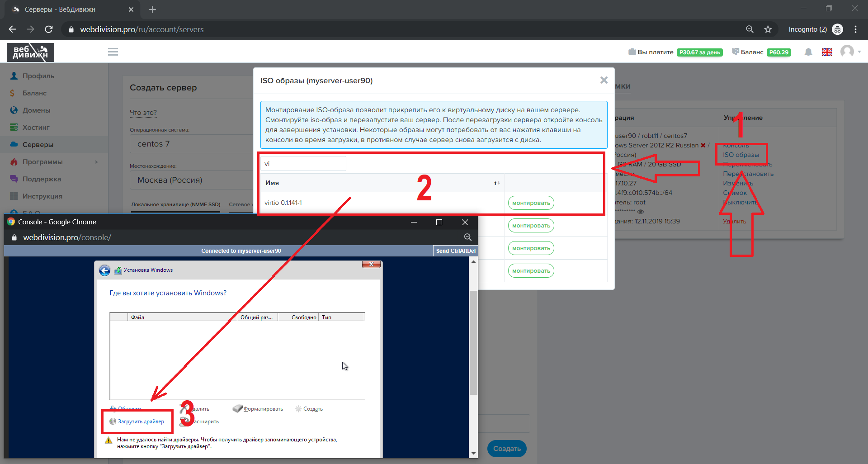Close the ISO образы dialog

click(x=604, y=80)
